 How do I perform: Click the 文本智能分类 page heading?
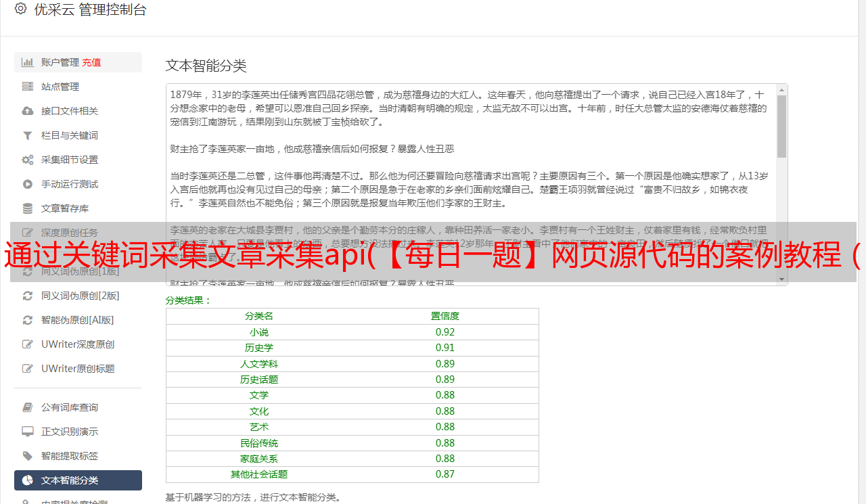pyautogui.click(x=206, y=66)
